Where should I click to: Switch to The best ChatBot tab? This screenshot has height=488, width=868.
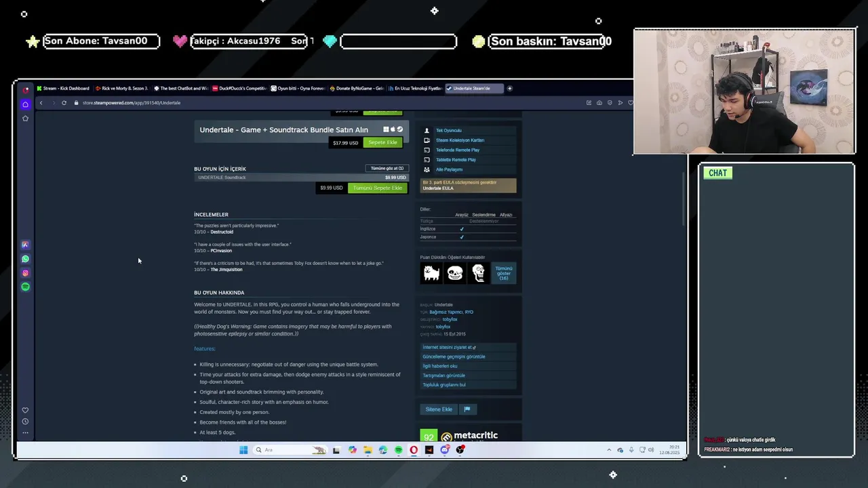[181, 88]
